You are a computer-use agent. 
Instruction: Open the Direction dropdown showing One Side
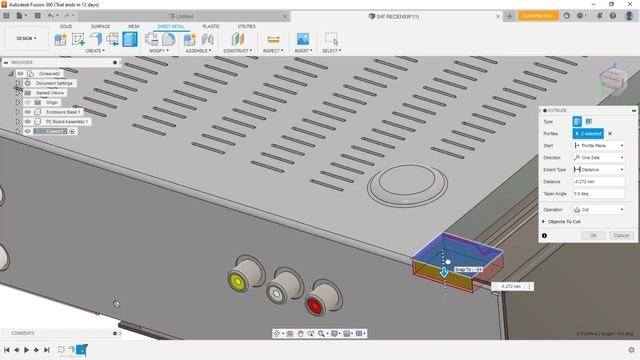coord(598,158)
